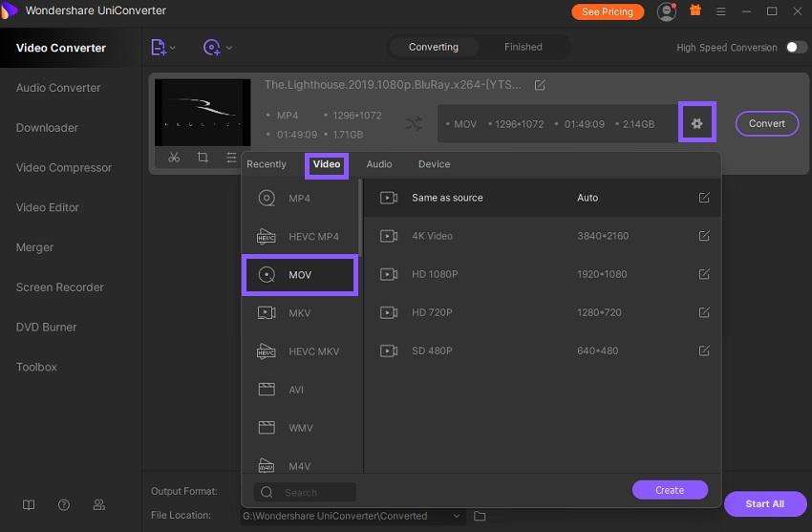This screenshot has width=812, height=532.
Task: Select MKV from the format list
Action: click(x=299, y=313)
